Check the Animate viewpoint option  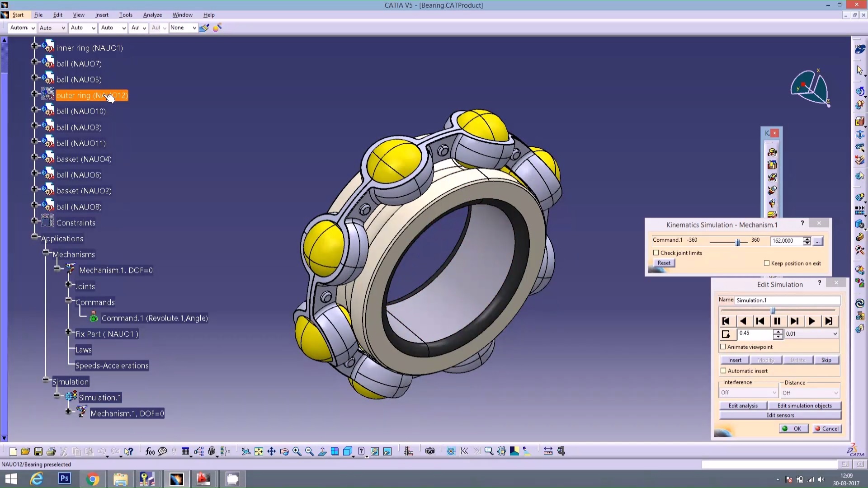coord(724,347)
